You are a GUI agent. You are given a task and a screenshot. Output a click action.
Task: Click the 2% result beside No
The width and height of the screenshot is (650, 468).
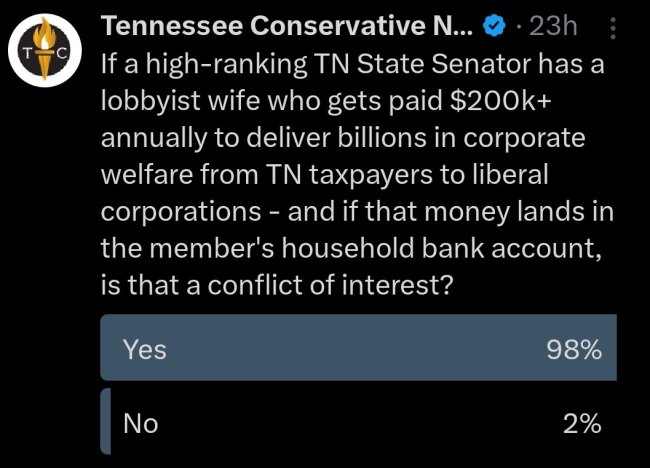tap(582, 423)
